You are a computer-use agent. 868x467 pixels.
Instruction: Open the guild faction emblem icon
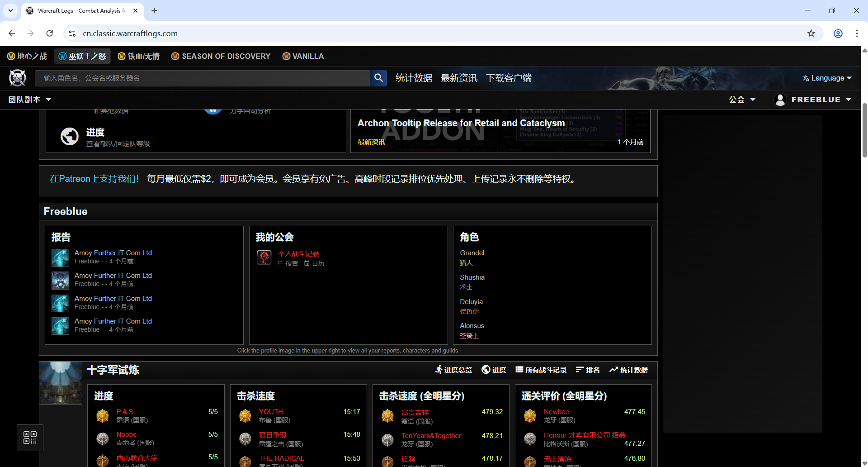[x=264, y=257]
